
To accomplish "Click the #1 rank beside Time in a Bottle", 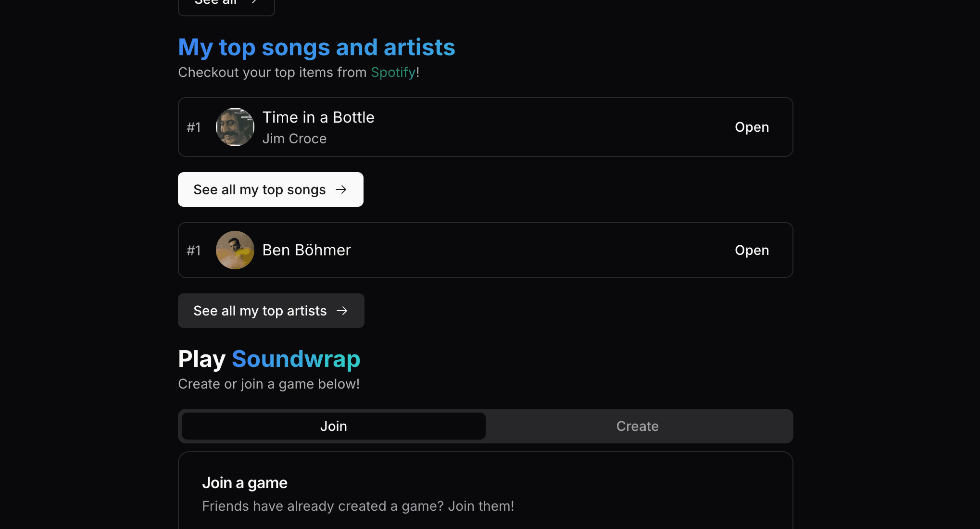I will pyautogui.click(x=194, y=127).
